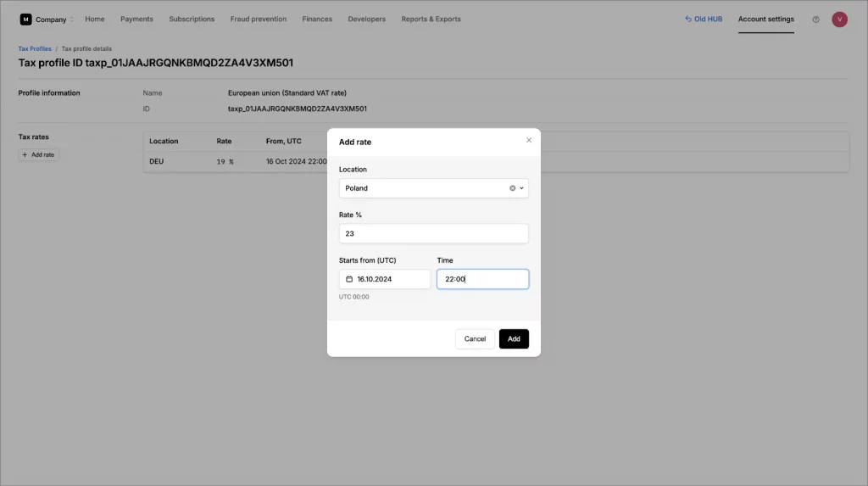
Task: Click the European union (Standard VAT rate) name
Action: click(x=287, y=93)
